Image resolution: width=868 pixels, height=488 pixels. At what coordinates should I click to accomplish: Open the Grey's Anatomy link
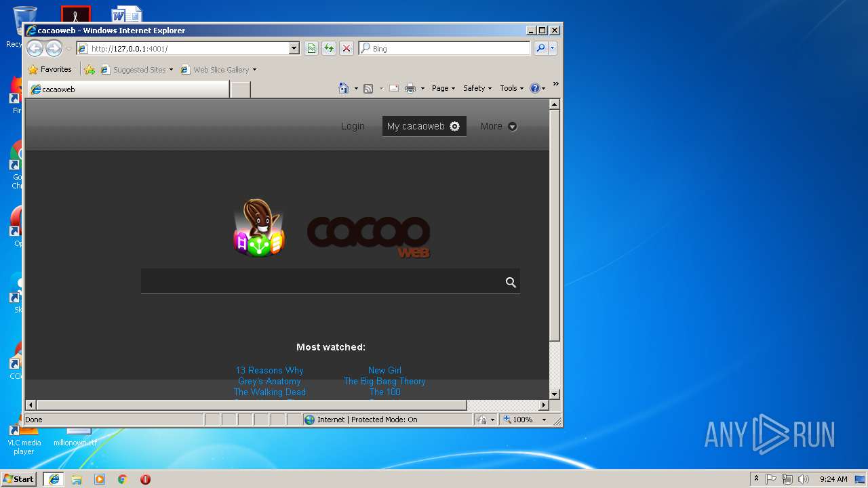(x=269, y=381)
